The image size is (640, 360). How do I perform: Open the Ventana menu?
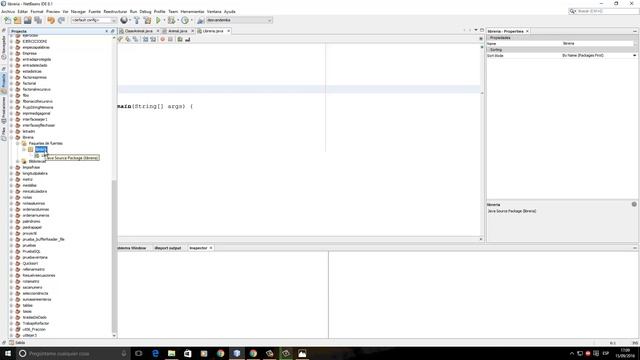tap(214, 11)
